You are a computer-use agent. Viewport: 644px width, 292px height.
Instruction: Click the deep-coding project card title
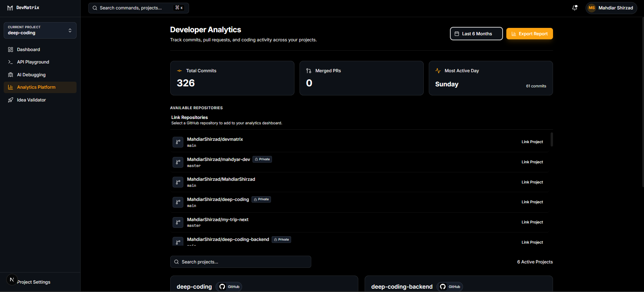[x=194, y=287]
